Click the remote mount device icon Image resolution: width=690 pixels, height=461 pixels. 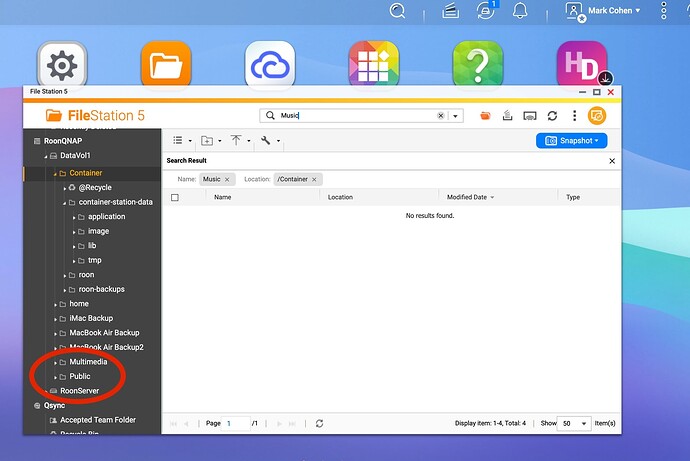click(530, 116)
